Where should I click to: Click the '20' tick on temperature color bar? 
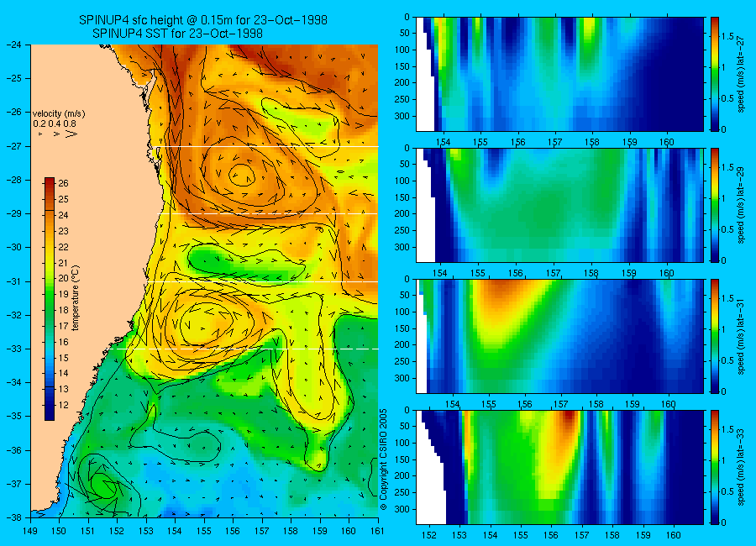(x=63, y=278)
